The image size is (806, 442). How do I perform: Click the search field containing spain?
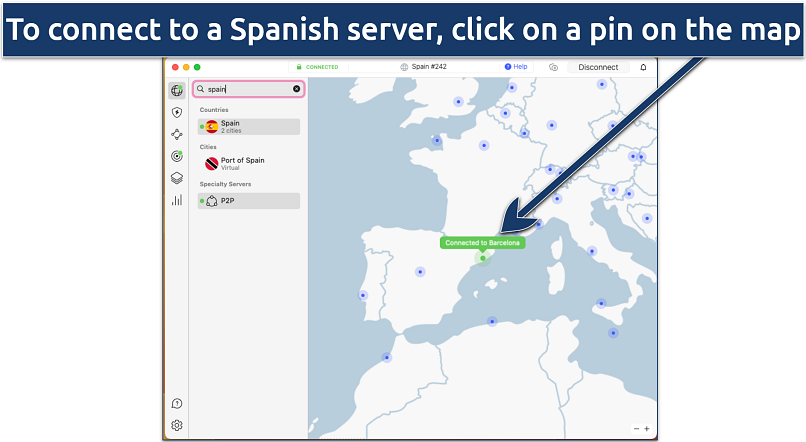[247, 89]
